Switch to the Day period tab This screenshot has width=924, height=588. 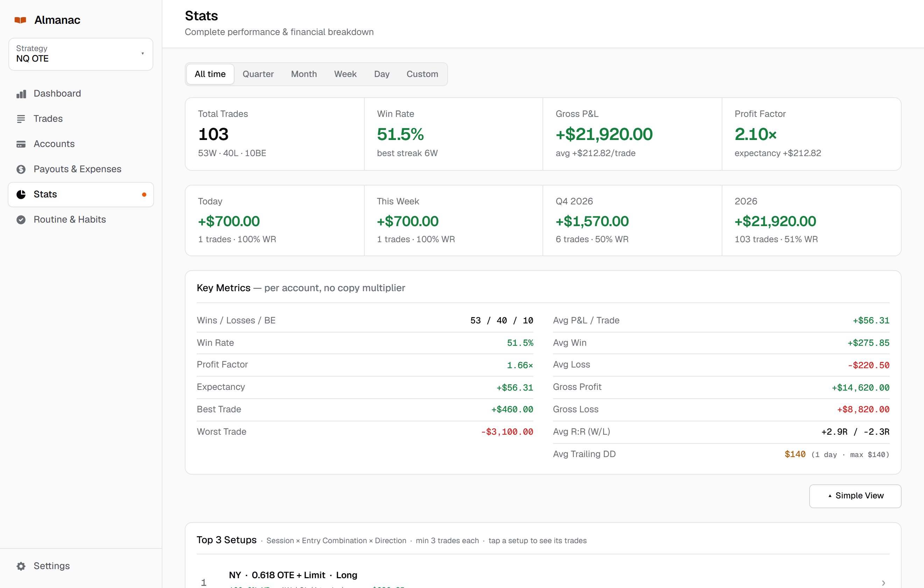click(382, 74)
